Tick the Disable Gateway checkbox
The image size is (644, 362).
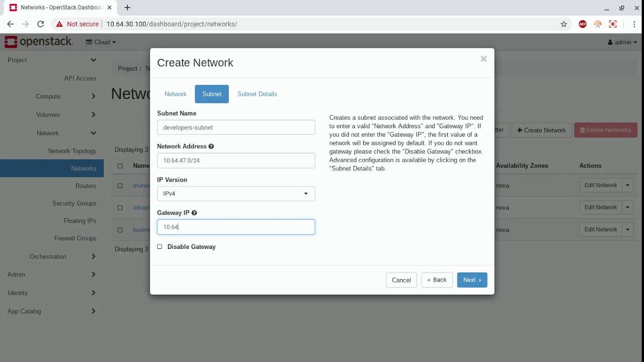159,246
